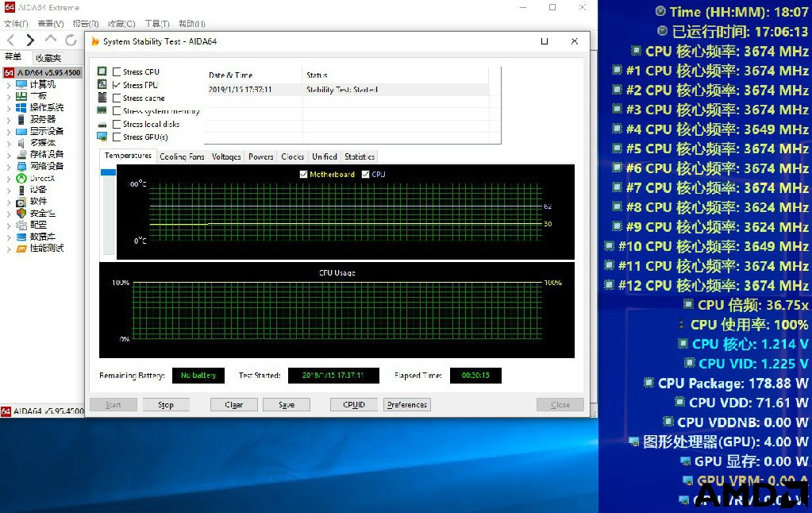Select the 存储设备 storage icon in tree
812x513 pixels.
click(21, 154)
